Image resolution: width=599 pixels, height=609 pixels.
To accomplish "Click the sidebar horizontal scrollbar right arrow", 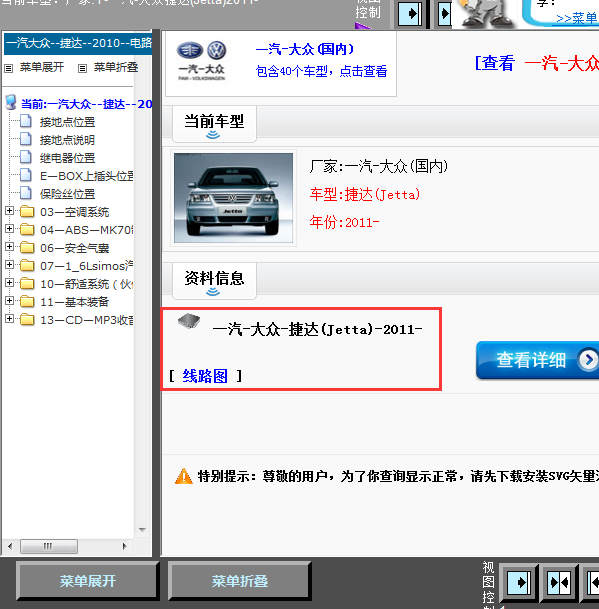I will point(124,546).
